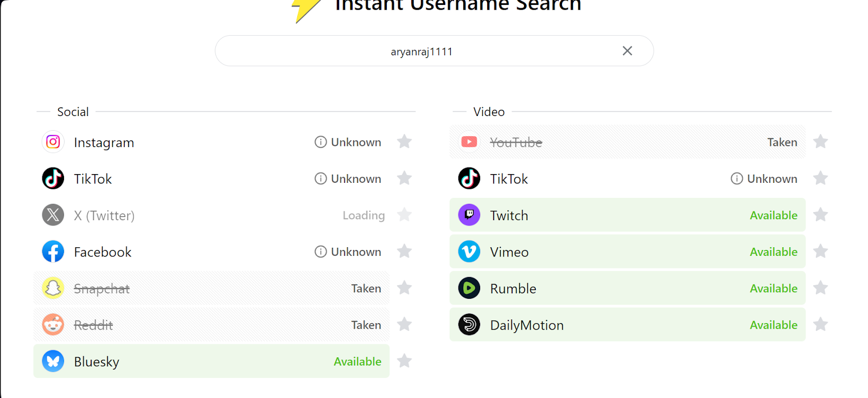Click the TikTok logo in Video section

click(x=469, y=178)
